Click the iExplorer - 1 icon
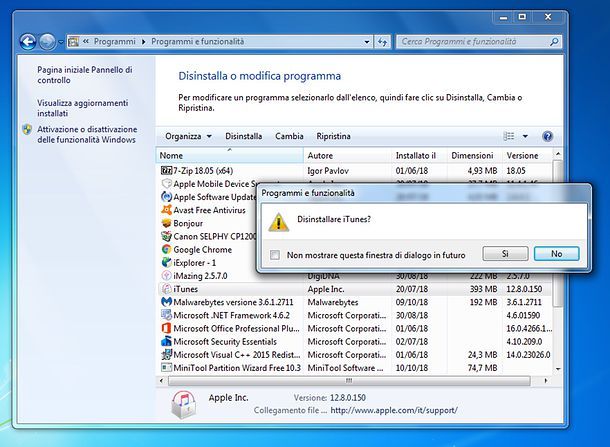This screenshot has width=610, height=447. [x=166, y=263]
